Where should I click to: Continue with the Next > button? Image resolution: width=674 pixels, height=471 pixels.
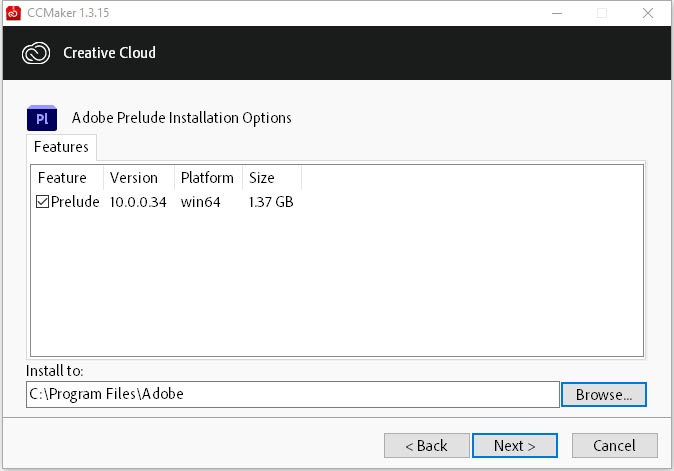(x=515, y=446)
